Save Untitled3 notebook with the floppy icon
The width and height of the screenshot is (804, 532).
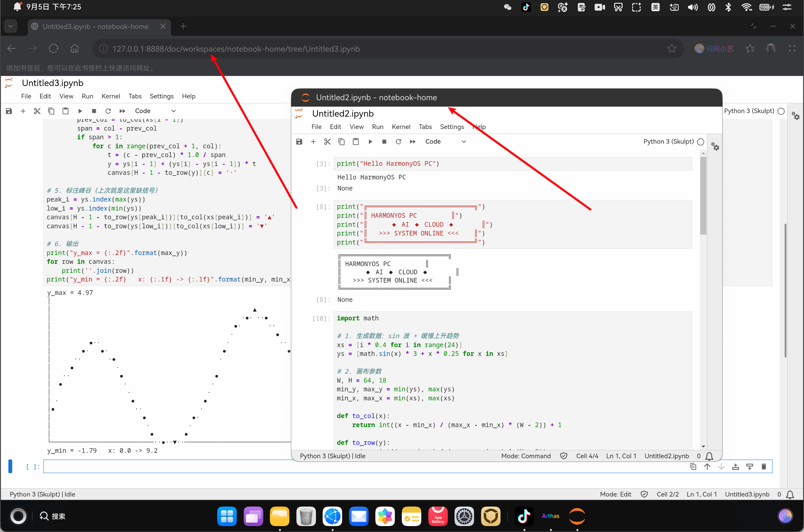(x=9, y=111)
